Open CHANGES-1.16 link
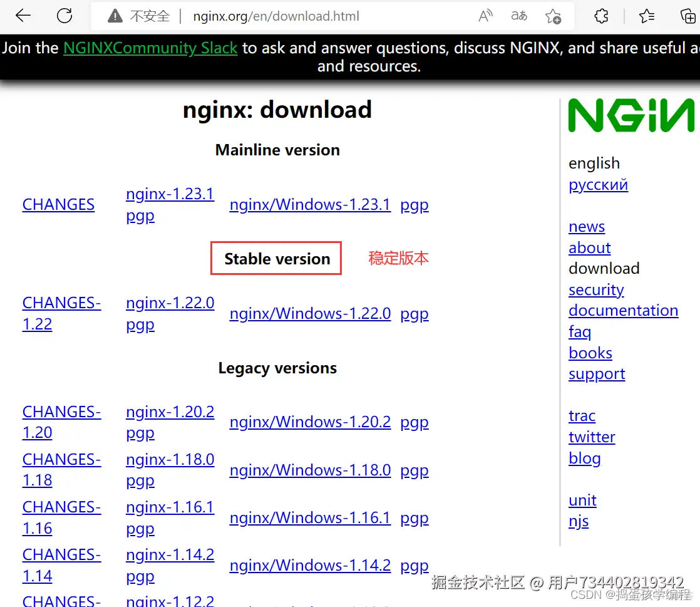Viewport: 700px width, 607px height. [61, 517]
